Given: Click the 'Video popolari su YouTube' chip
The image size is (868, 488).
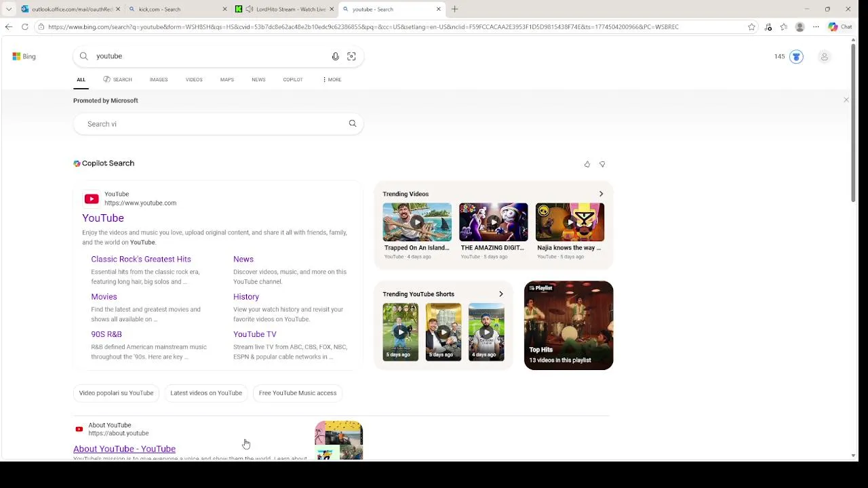Looking at the screenshot, I should [116, 393].
